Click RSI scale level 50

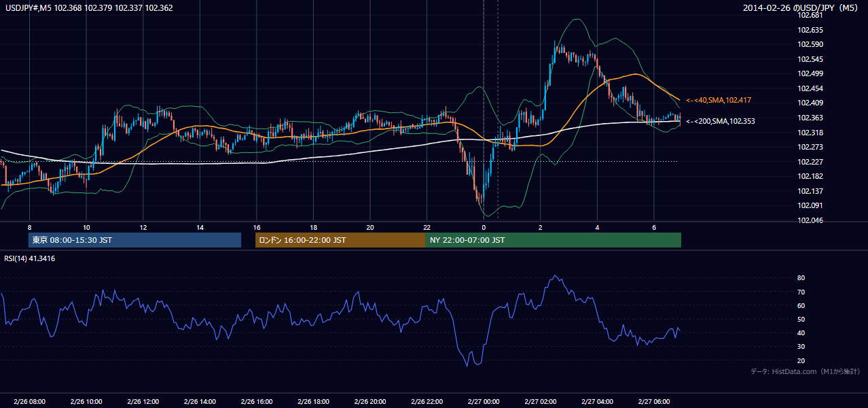click(801, 319)
